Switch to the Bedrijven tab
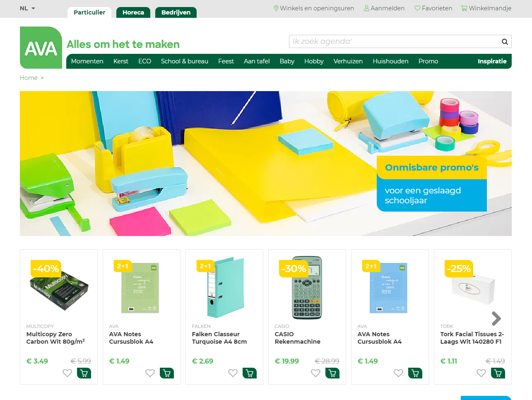The image size is (532, 400). click(176, 12)
